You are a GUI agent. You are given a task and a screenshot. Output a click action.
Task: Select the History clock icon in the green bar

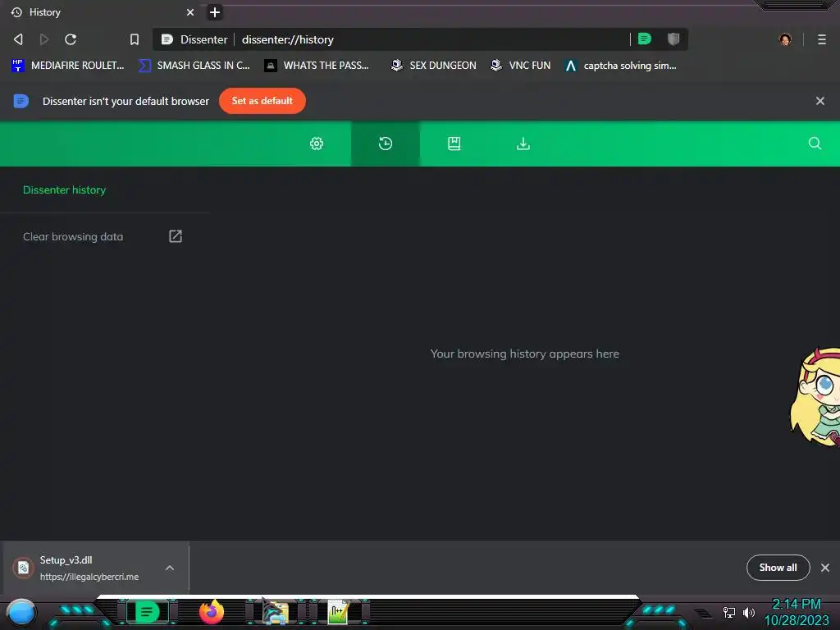pos(386,144)
